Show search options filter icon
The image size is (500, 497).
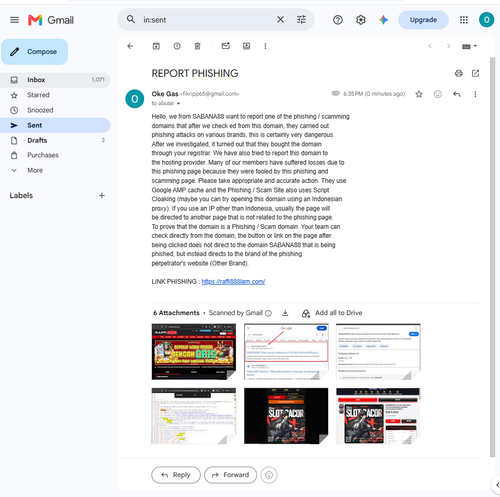click(301, 20)
